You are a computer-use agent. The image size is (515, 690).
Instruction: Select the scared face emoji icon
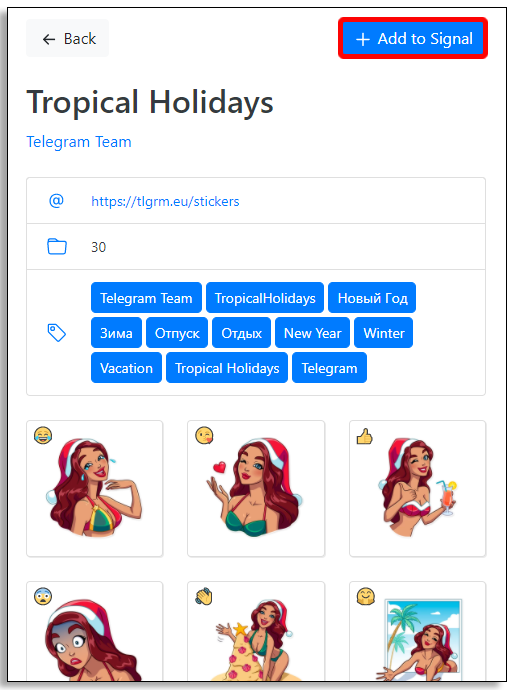[43, 597]
